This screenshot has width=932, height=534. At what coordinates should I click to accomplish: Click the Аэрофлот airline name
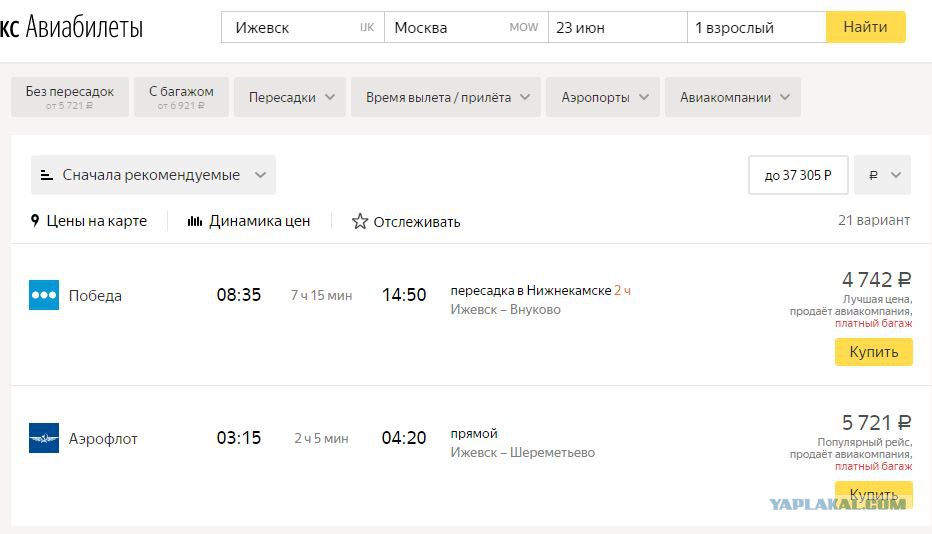(103, 439)
